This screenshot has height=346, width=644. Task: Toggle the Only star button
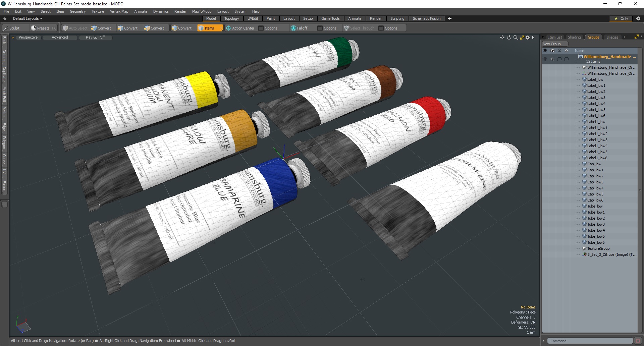coord(621,18)
